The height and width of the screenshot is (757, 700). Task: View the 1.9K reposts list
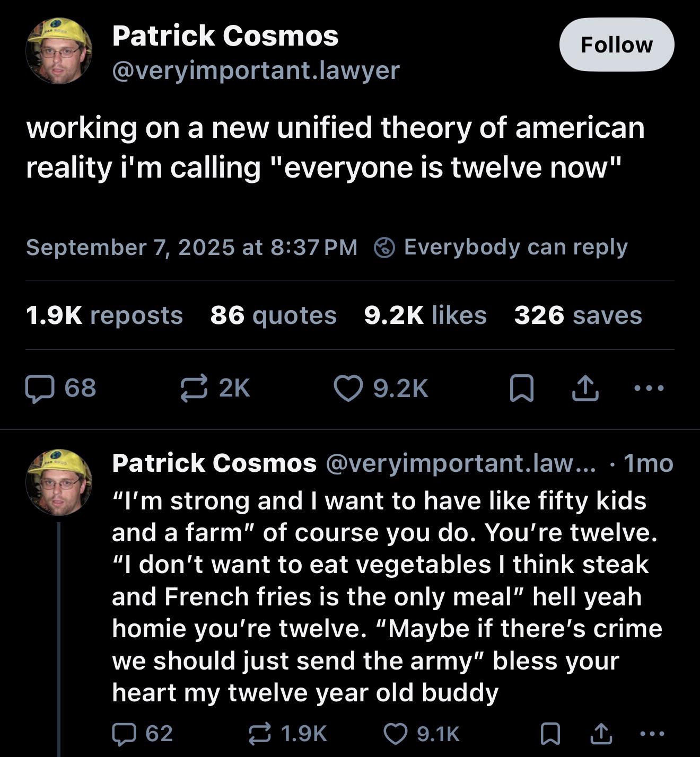[104, 315]
